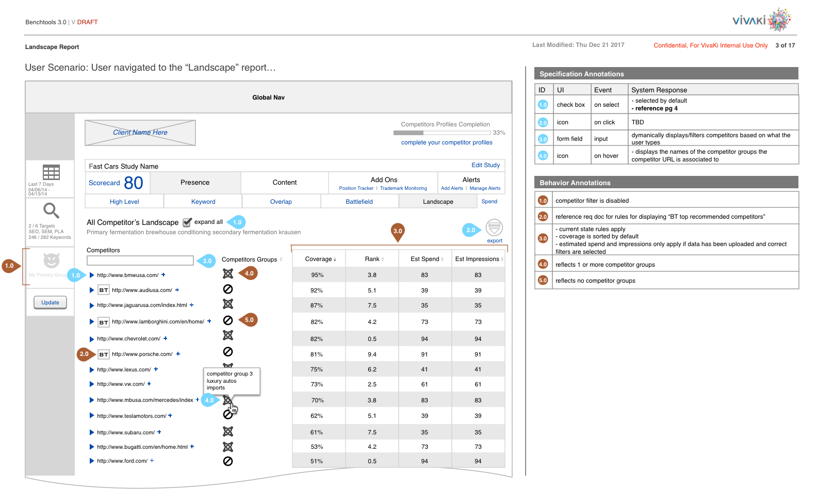Viewport: 817px width, 504px height.
Task: Sort by the Est Spend column header
Action: click(x=426, y=259)
